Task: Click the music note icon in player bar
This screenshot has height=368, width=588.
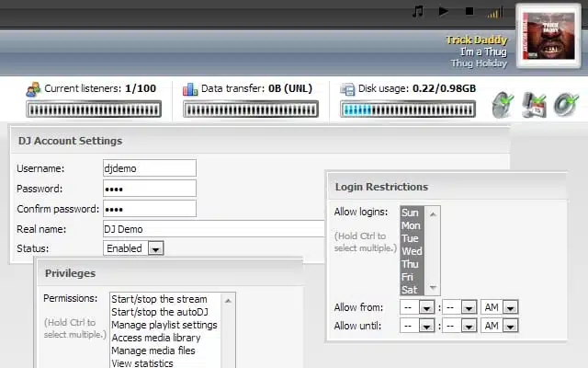Action: tap(418, 12)
